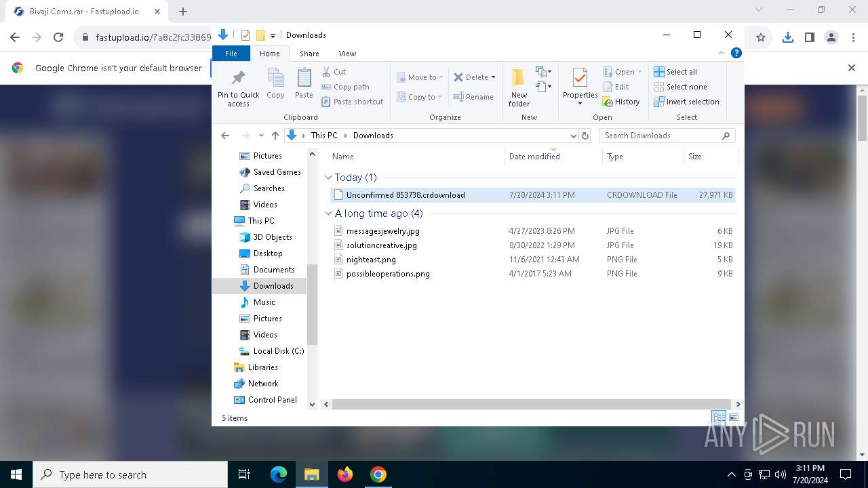Image resolution: width=868 pixels, height=488 pixels.
Task: Switch to Details view icon
Action: [719, 418]
